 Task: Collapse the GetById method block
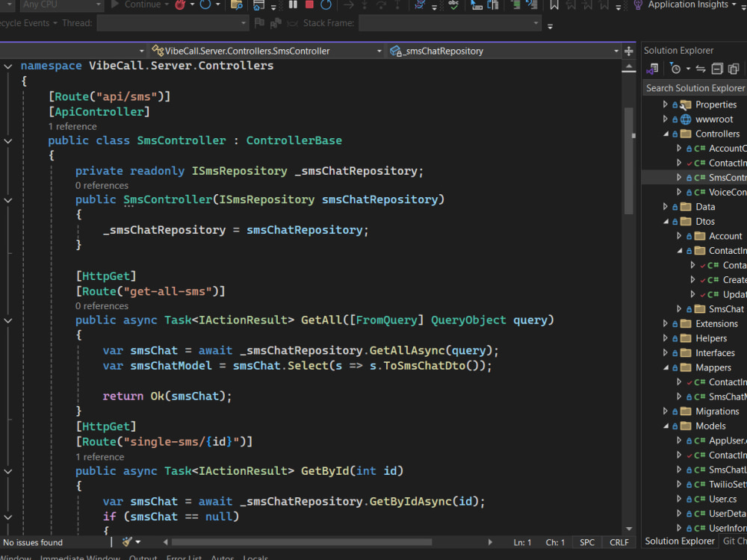tap(8, 471)
